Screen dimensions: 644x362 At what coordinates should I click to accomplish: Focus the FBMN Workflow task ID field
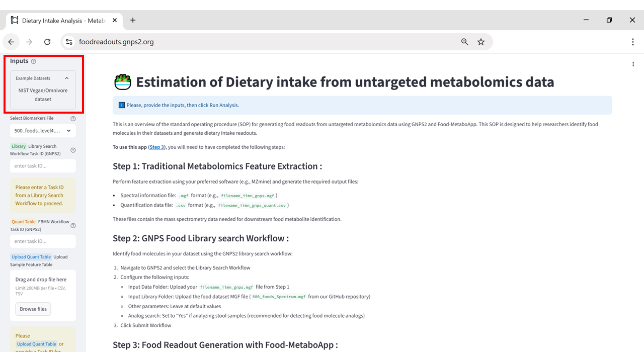tap(43, 241)
